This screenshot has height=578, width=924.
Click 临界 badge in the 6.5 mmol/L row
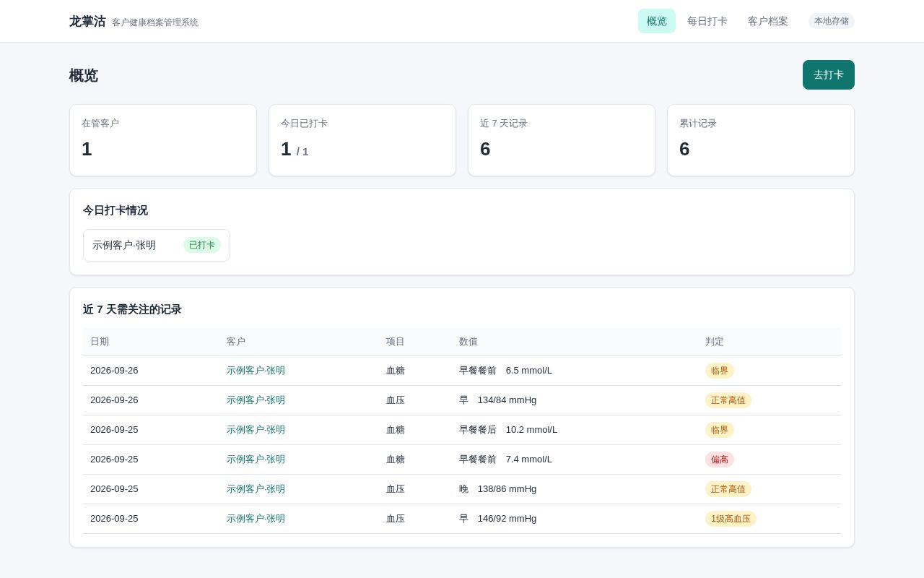pos(720,371)
